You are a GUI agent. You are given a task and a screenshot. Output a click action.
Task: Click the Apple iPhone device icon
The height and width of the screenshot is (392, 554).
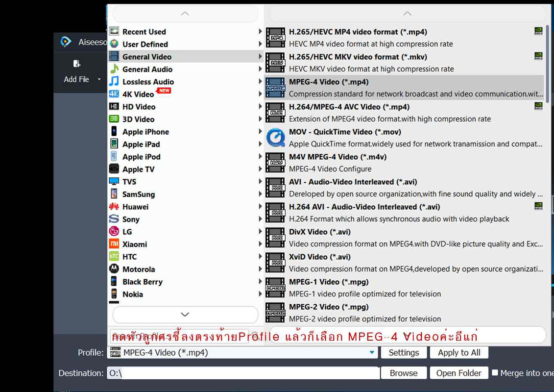coord(114,131)
